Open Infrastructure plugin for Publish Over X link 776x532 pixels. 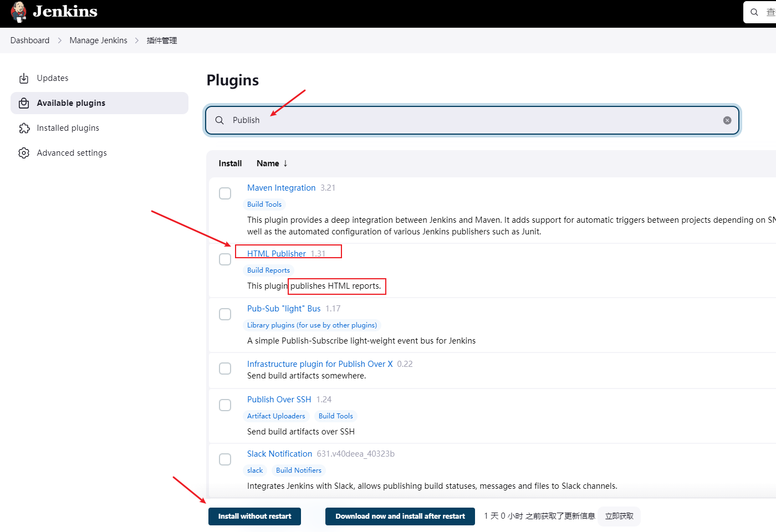[320, 364]
